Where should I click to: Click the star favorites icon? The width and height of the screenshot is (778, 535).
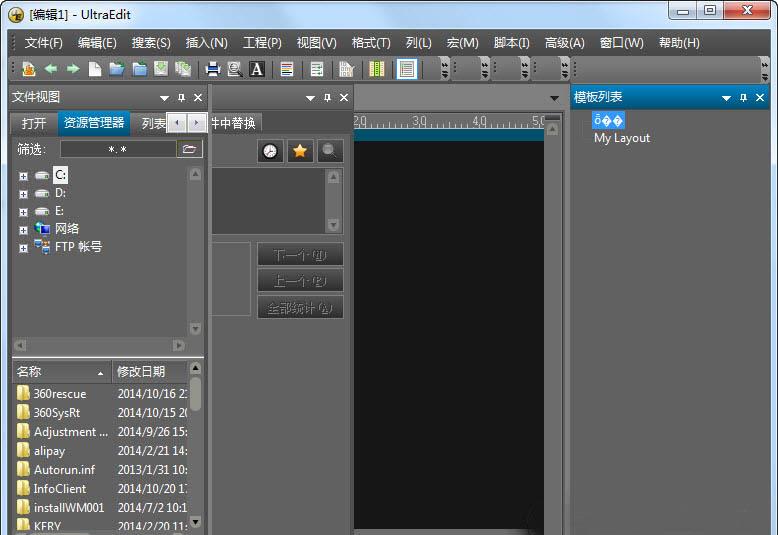click(x=300, y=151)
